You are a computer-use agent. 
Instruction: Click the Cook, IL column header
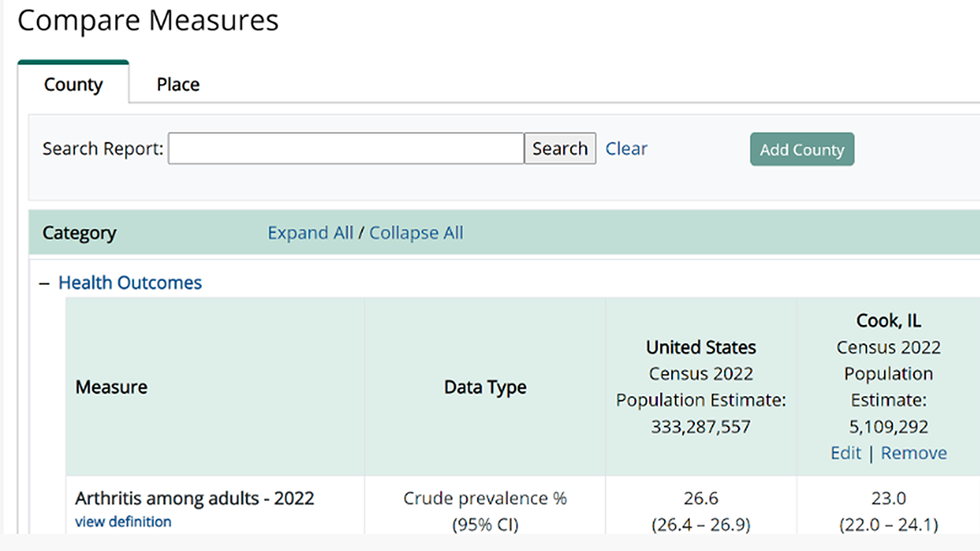[x=888, y=320]
